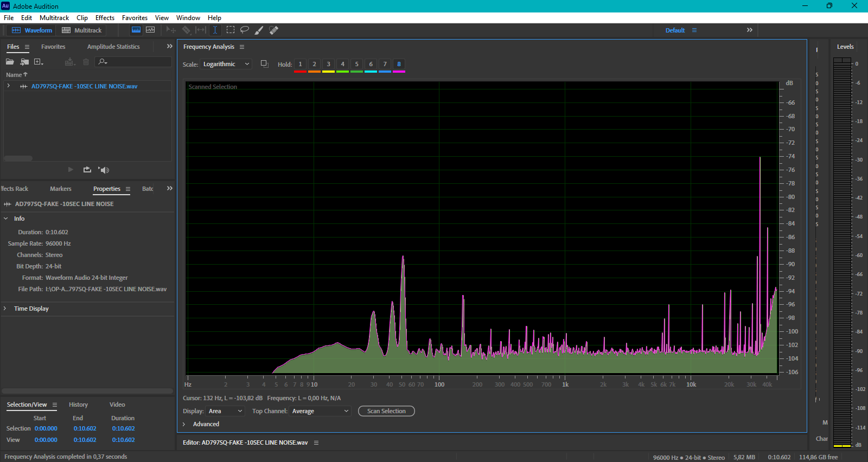Show the Spectral Pitch Display
This screenshot has height=462, width=868.
click(150, 30)
